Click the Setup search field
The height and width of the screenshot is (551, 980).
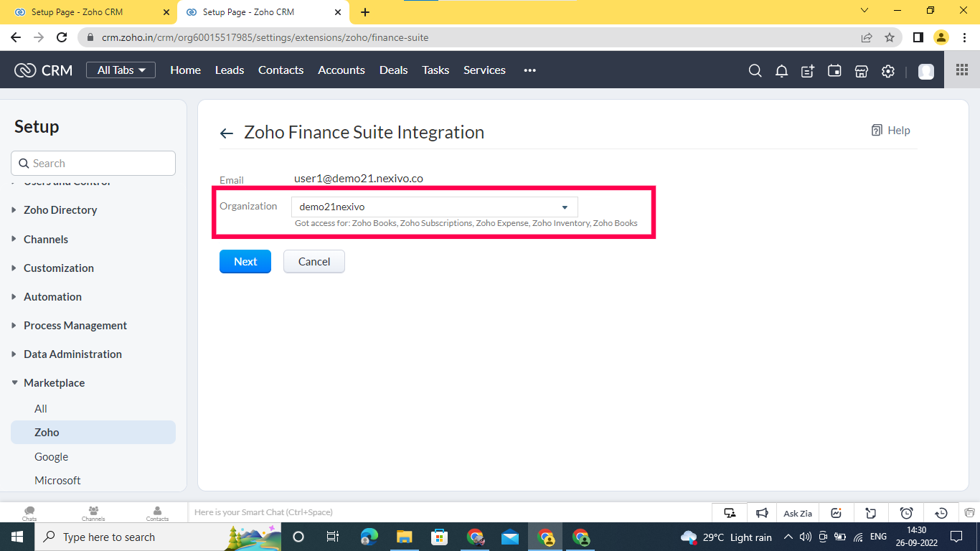click(93, 163)
